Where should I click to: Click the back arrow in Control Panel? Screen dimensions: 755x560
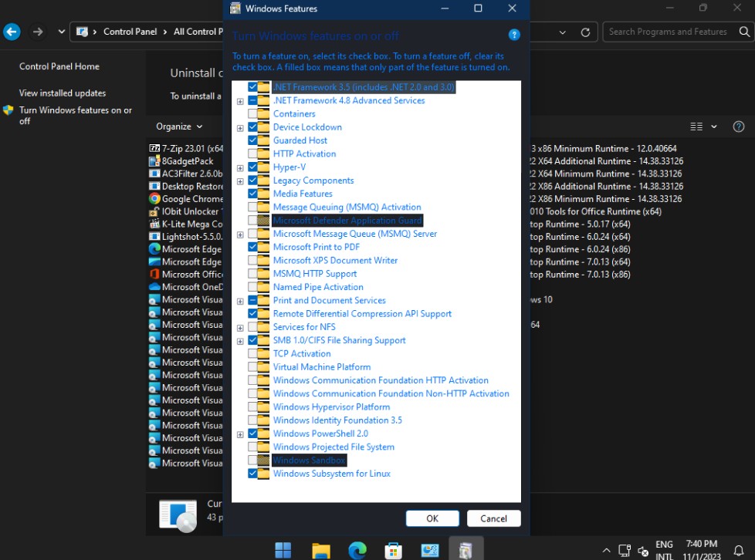12,32
